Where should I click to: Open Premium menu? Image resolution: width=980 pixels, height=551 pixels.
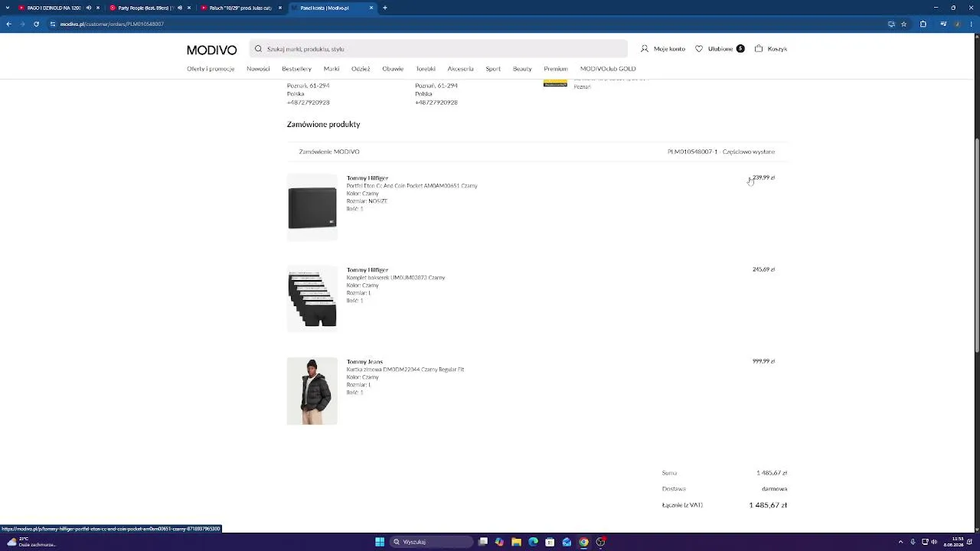tap(556, 69)
